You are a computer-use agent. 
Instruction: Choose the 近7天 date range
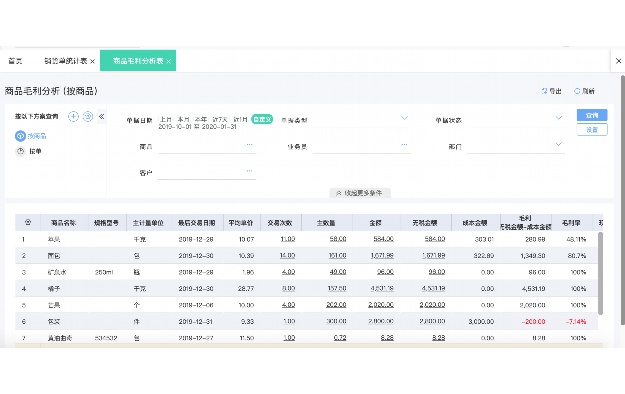tap(220, 119)
